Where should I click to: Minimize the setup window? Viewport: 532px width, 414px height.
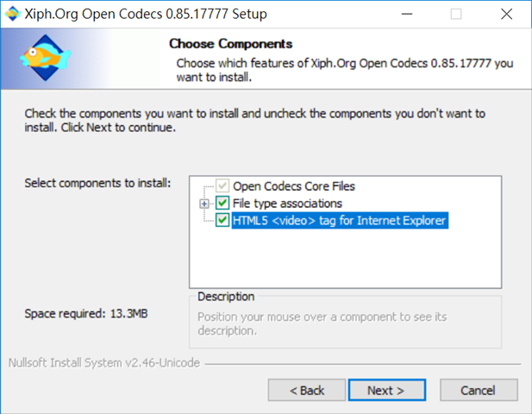click(406, 14)
